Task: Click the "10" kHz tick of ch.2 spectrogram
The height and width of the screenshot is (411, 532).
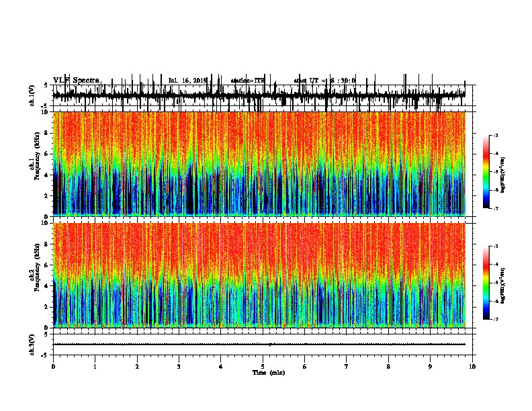Action: coord(46,223)
